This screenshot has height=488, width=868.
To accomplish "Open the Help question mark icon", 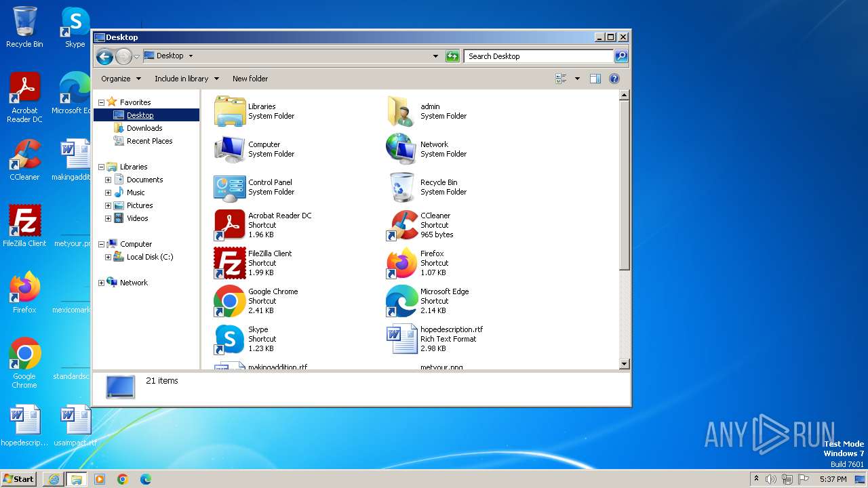I will pos(614,79).
